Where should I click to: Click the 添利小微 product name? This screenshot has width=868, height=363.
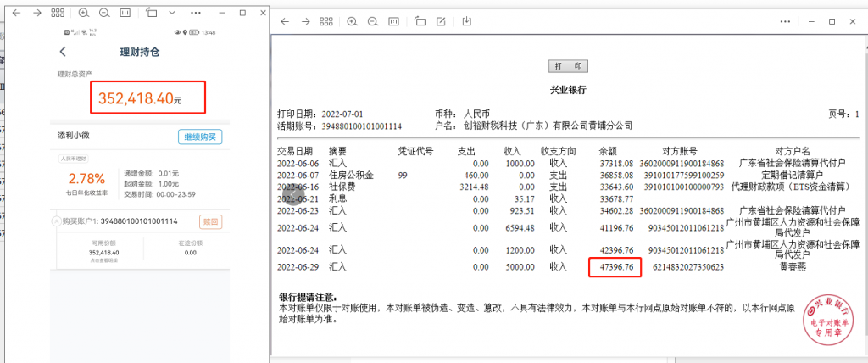[x=74, y=135]
